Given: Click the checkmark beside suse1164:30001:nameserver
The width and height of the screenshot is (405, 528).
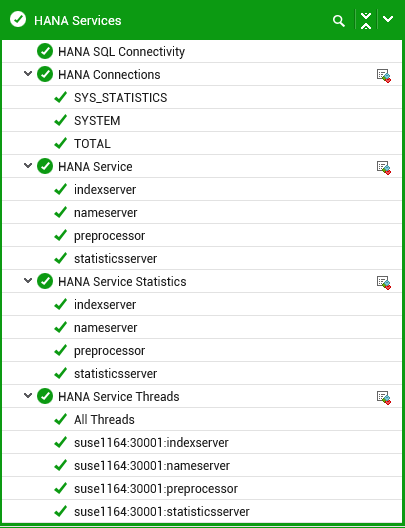Looking at the screenshot, I should pyautogui.click(x=61, y=465).
